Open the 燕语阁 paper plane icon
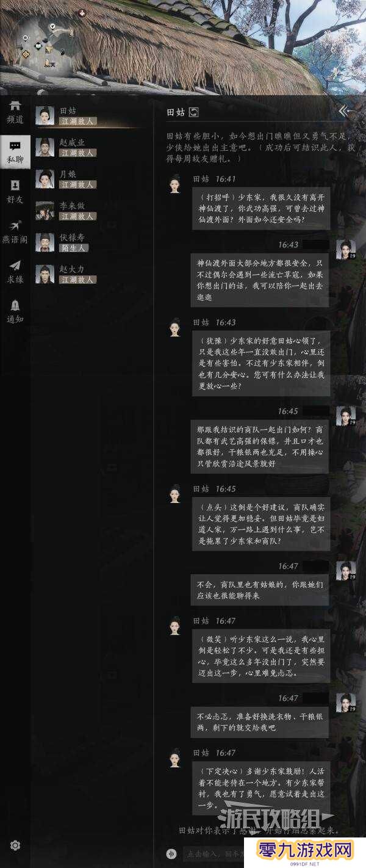366x868 pixels. coord(15,231)
